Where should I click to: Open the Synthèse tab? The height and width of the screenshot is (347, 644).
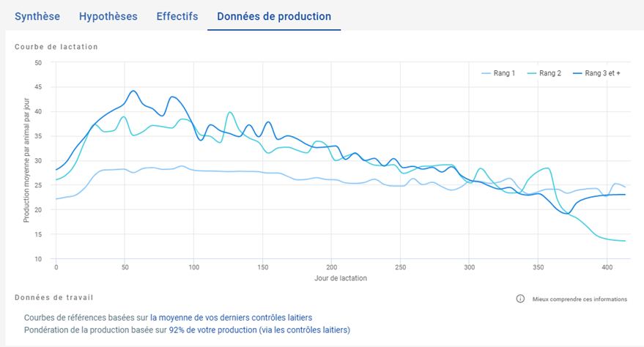(37, 16)
